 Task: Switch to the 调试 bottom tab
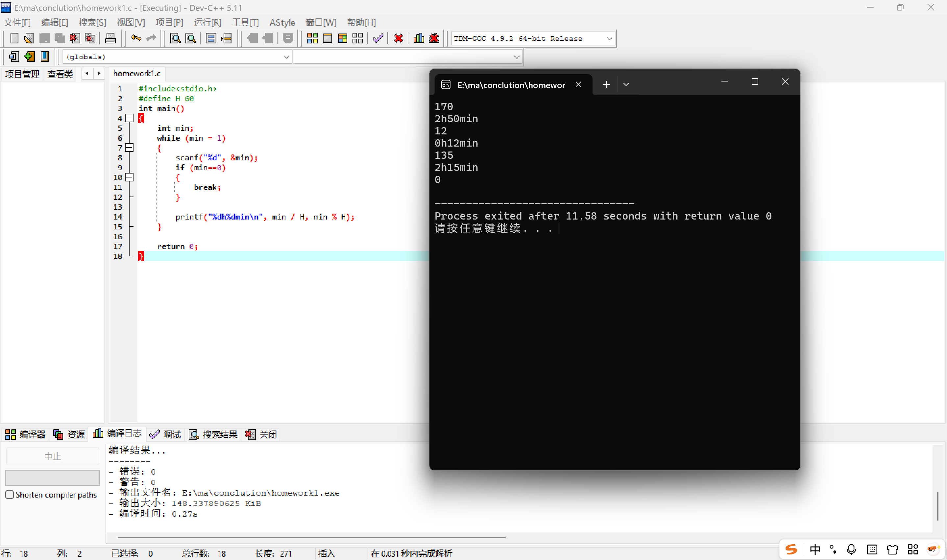(x=166, y=434)
